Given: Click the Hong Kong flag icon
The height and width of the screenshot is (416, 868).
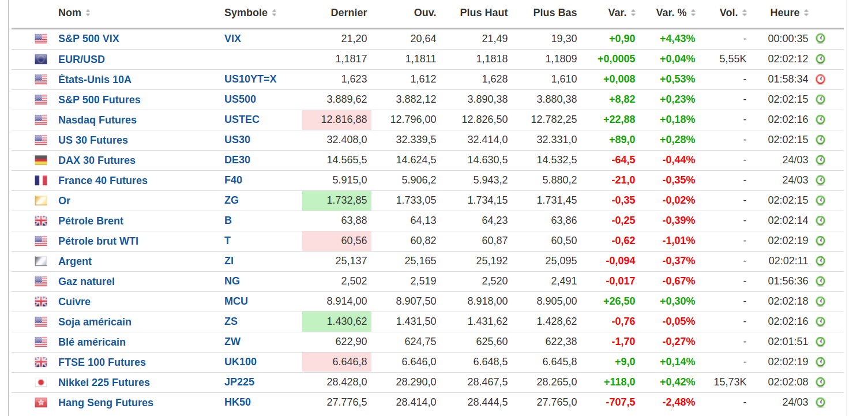Looking at the screenshot, I should [x=41, y=403].
